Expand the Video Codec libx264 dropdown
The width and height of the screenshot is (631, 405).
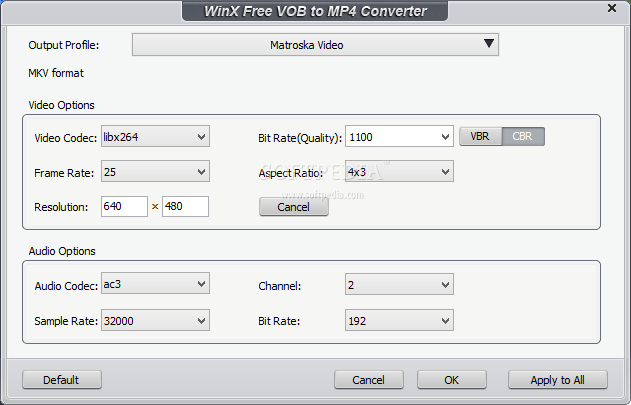tap(155, 136)
